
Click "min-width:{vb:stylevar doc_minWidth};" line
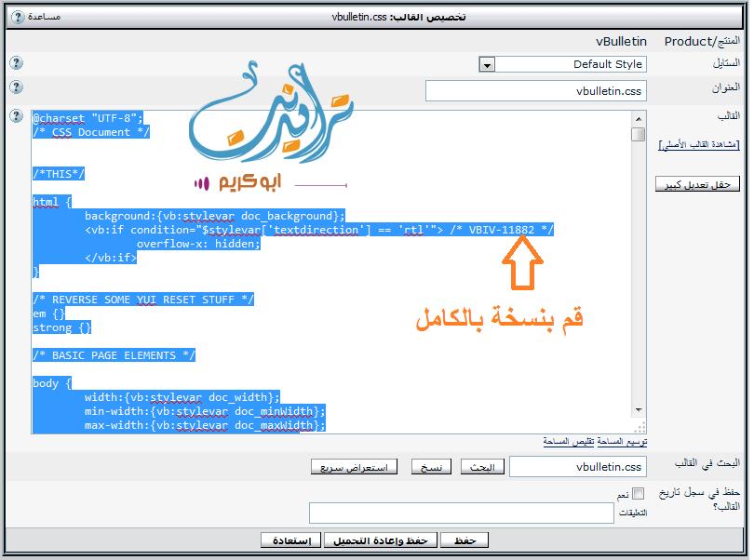pos(205,411)
